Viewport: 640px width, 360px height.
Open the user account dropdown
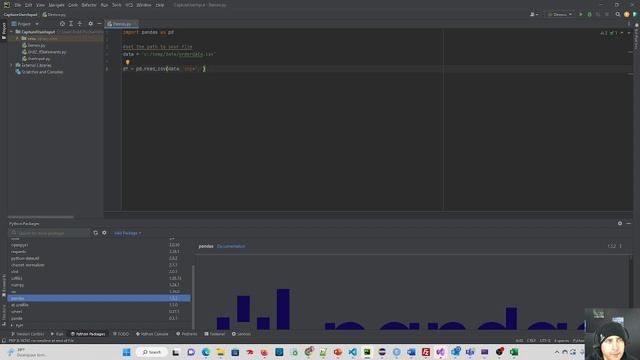tap(534, 14)
